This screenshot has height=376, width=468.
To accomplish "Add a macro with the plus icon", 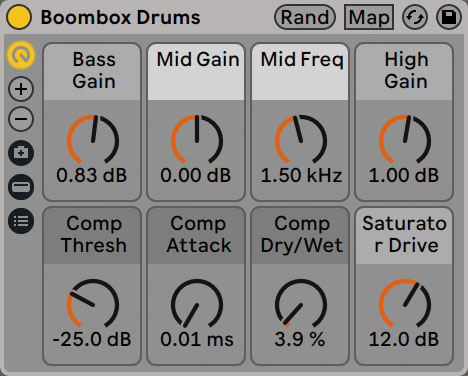I will point(21,89).
